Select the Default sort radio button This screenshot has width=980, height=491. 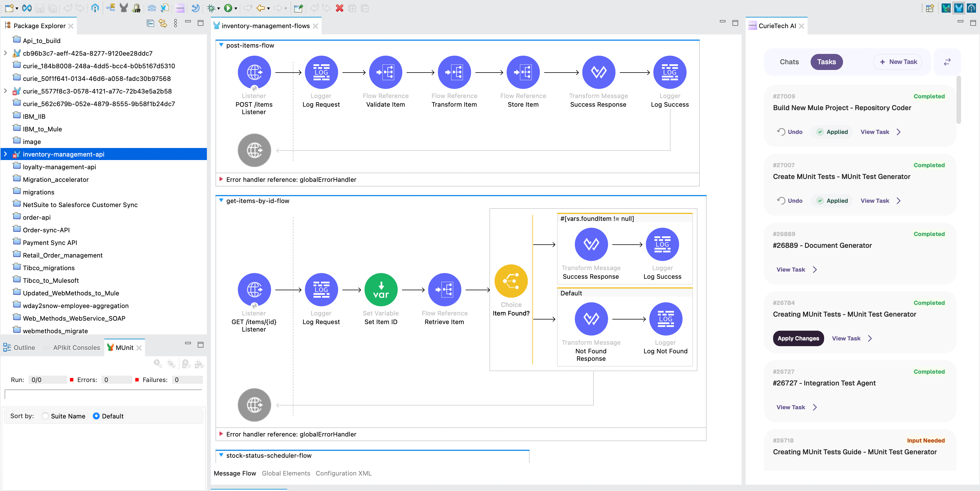(x=96, y=416)
